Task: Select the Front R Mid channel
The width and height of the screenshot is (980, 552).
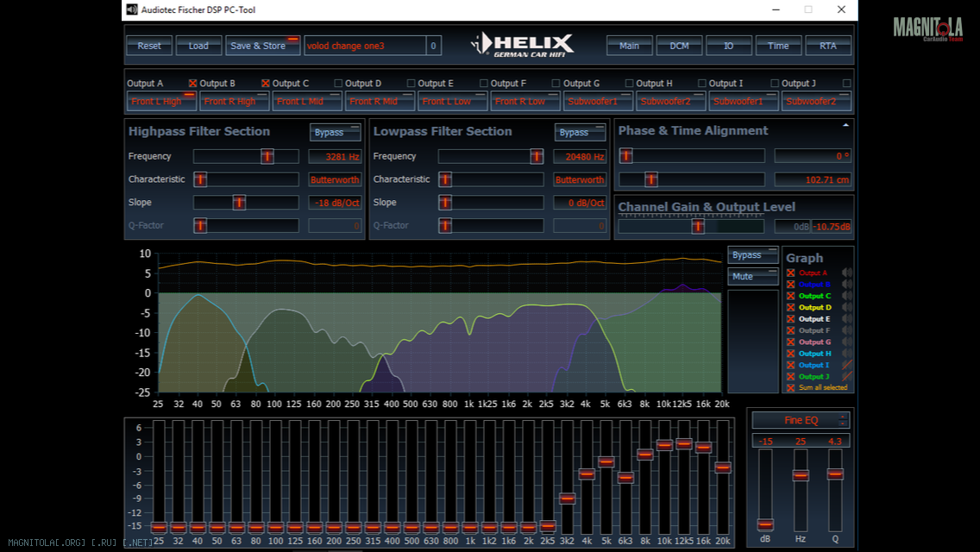Action: coord(380,101)
